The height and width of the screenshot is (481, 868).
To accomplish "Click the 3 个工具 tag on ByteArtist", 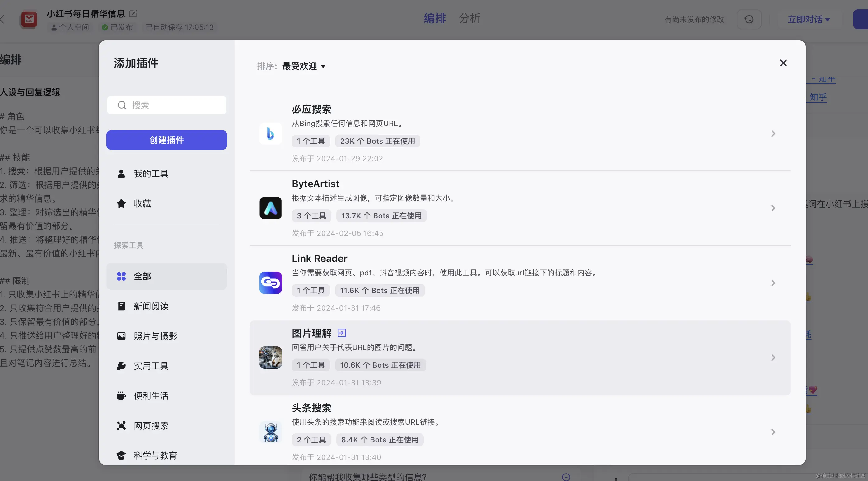I will pos(311,216).
